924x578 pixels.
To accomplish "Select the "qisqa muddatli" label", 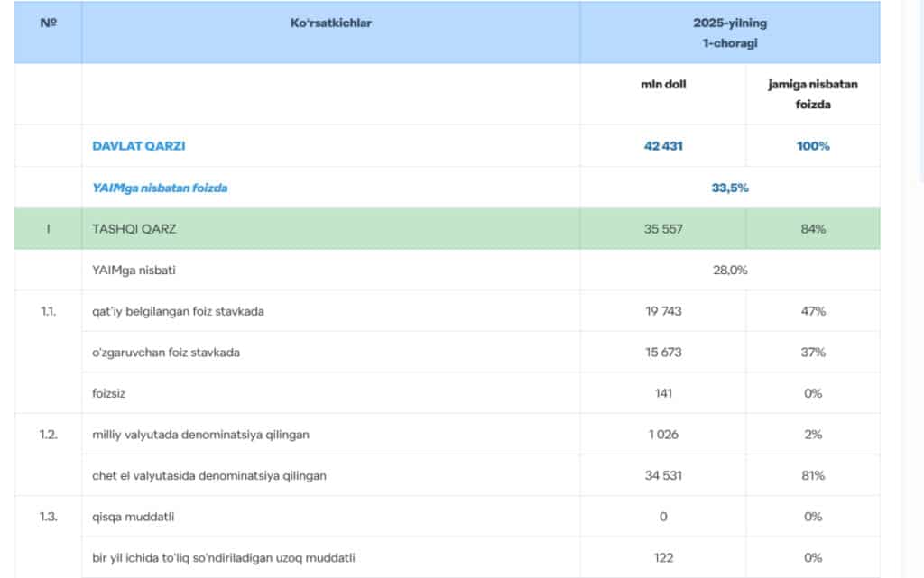I will coord(134,517).
